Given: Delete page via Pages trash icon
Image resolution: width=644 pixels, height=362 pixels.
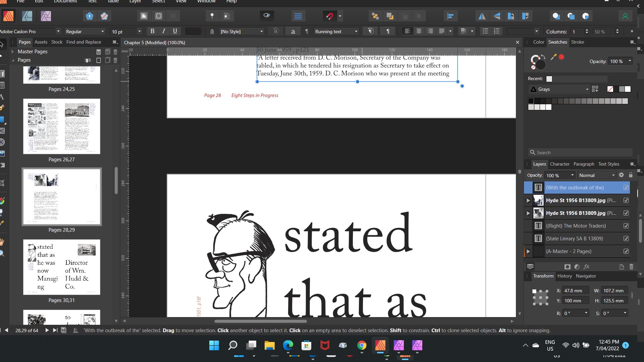Looking at the screenshot, I should tap(115, 60).
